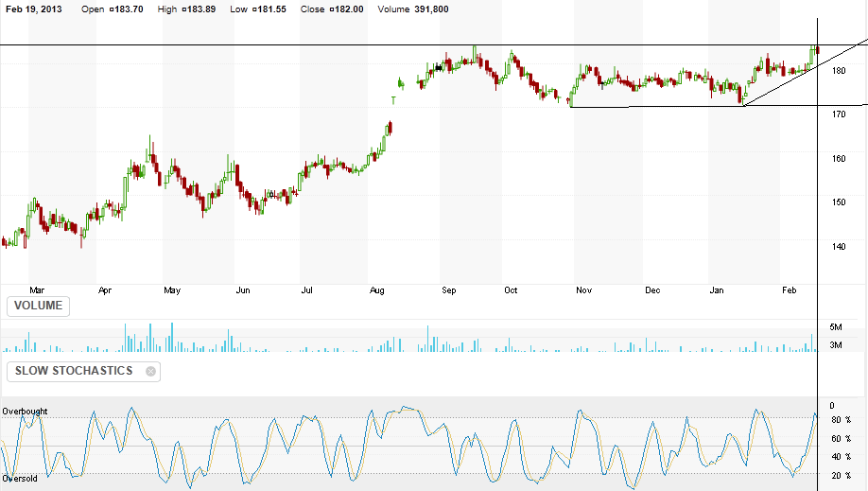
Task: Click the Oversold label in the stochastics panel
Action: click(x=20, y=479)
